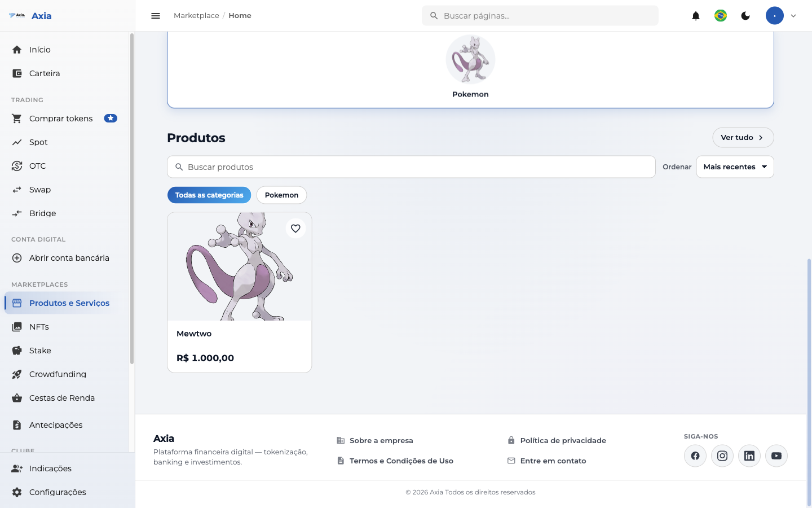Open Carteira from the sidebar
The image size is (812, 508).
point(64,73)
